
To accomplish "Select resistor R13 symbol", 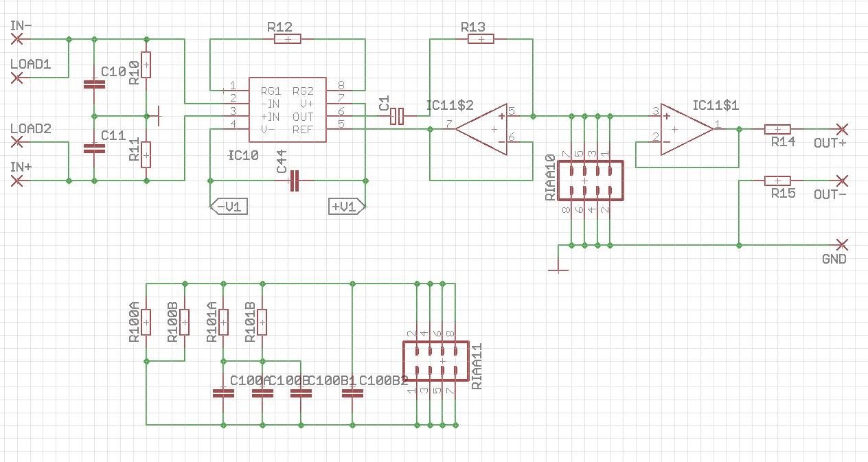I will (x=481, y=39).
